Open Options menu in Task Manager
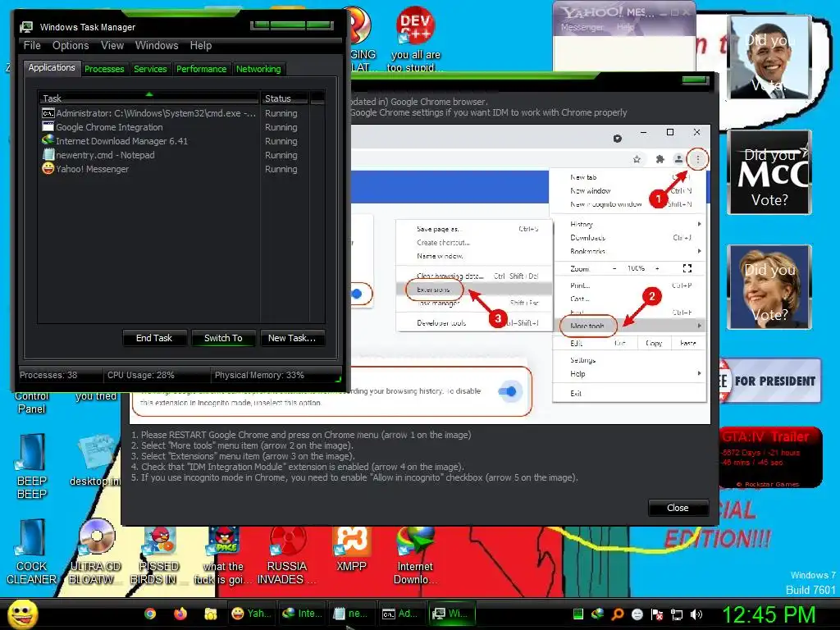The height and width of the screenshot is (630, 840). [71, 46]
